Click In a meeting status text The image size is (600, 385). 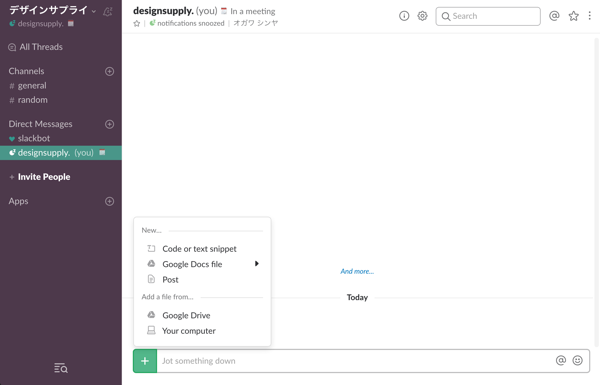(x=253, y=11)
